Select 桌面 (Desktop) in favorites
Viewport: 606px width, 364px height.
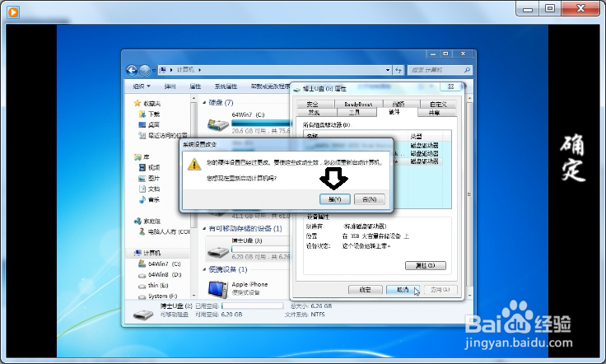[x=154, y=125]
